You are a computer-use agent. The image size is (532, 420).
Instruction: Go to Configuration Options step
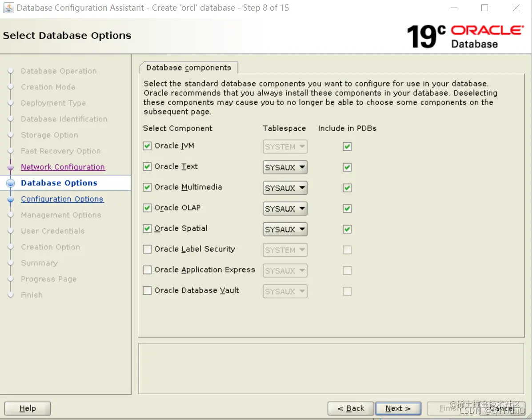62,199
